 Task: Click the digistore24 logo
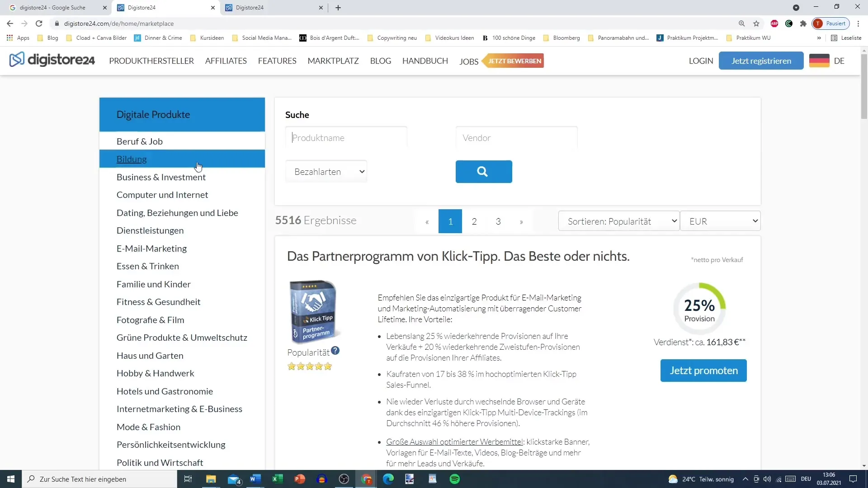click(52, 60)
